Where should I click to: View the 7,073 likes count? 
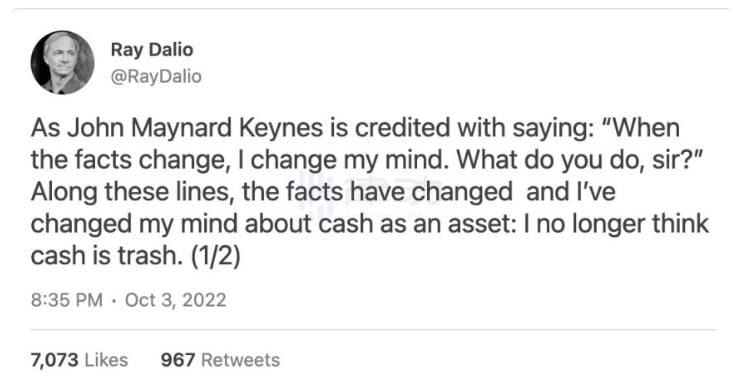[x=54, y=360]
